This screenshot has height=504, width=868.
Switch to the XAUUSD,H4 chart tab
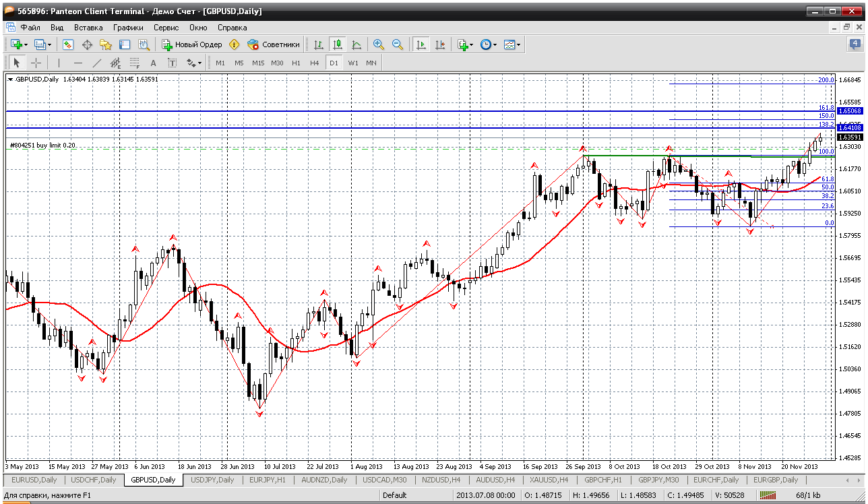549,480
